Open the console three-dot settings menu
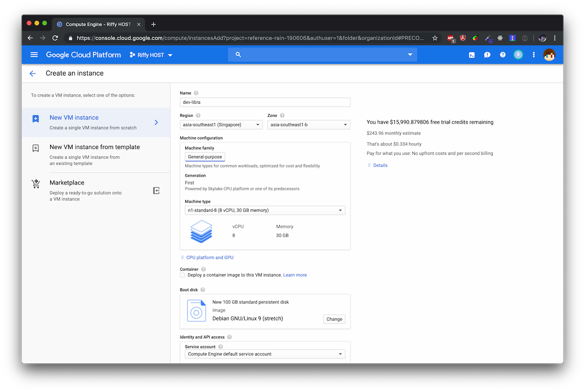This screenshot has width=585, height=392. point(534,55)
